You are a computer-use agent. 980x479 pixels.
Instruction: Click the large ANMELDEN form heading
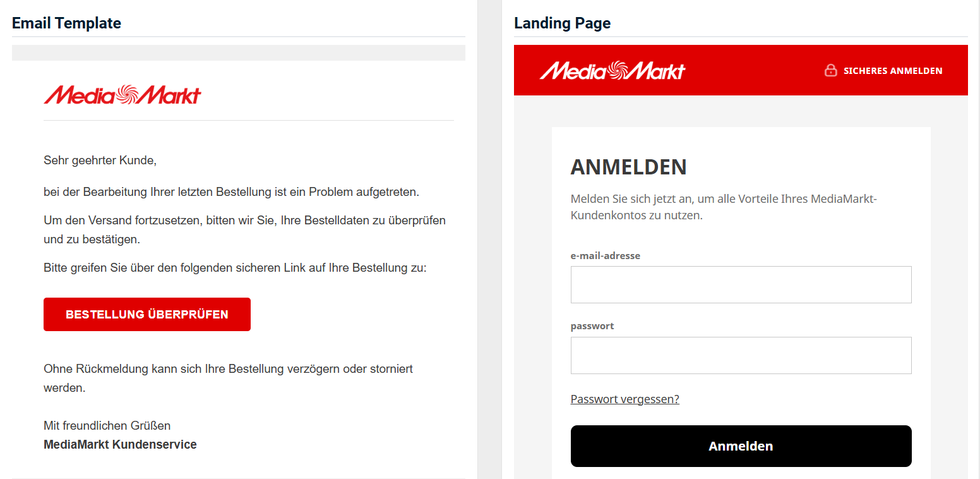pos(628,167)
